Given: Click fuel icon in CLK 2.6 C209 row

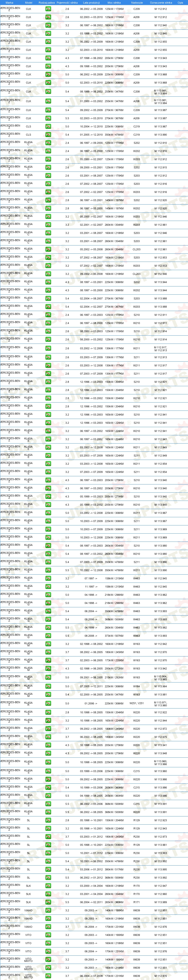Looking at the screenshot, I should point(48,9).
